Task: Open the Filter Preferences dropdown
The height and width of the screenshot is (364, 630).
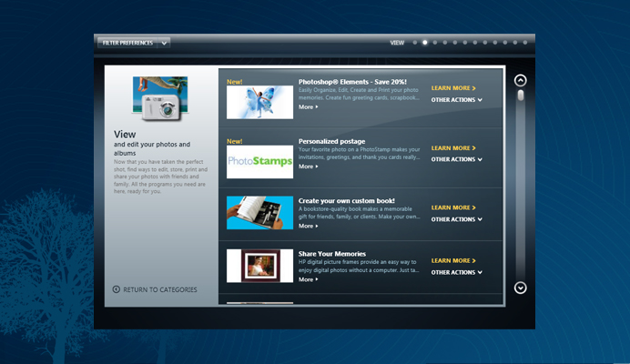Action: click(x=134, y=42)
